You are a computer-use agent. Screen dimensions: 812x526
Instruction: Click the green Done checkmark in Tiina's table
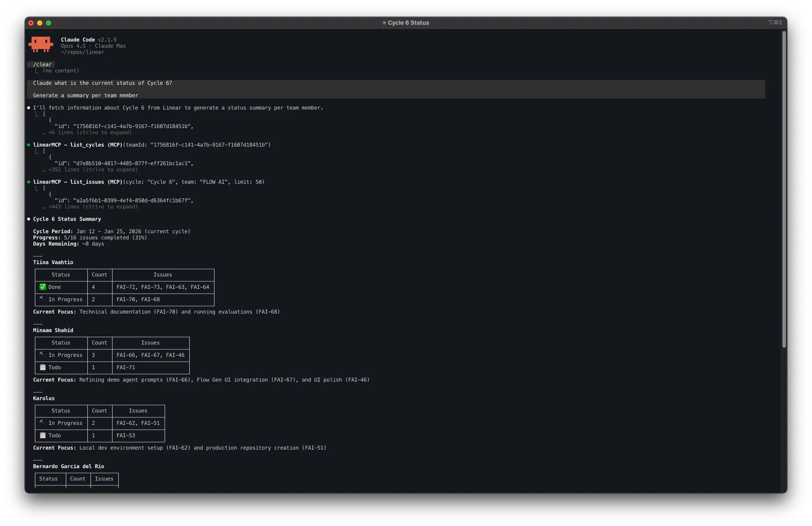point(43,287)
